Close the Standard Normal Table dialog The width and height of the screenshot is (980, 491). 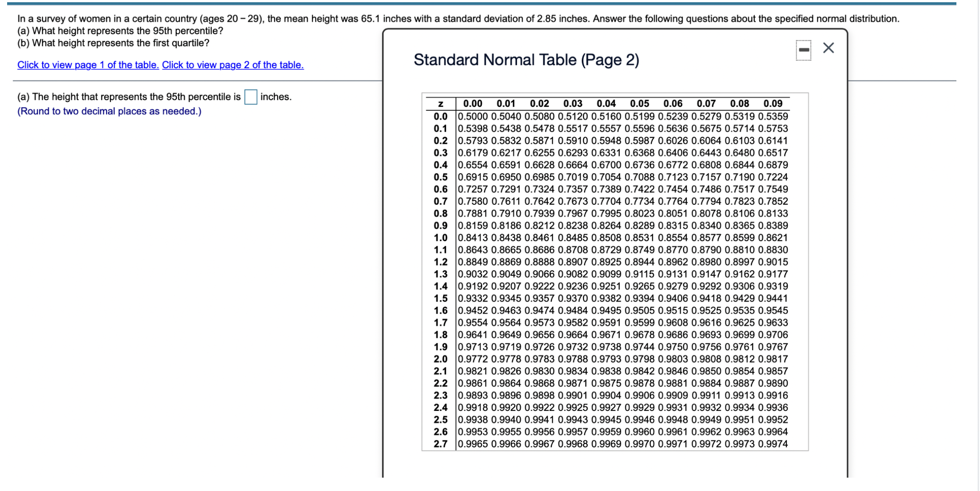tap(828, 48)
